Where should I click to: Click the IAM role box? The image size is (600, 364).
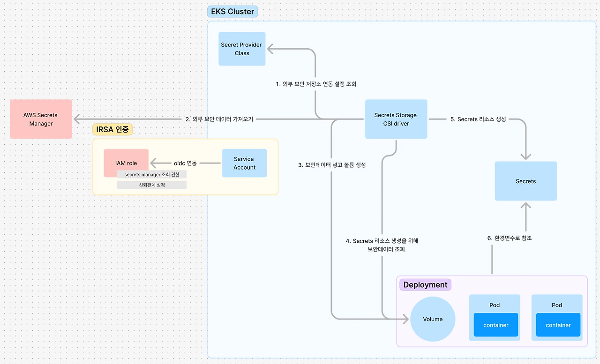tap(126, 163)
